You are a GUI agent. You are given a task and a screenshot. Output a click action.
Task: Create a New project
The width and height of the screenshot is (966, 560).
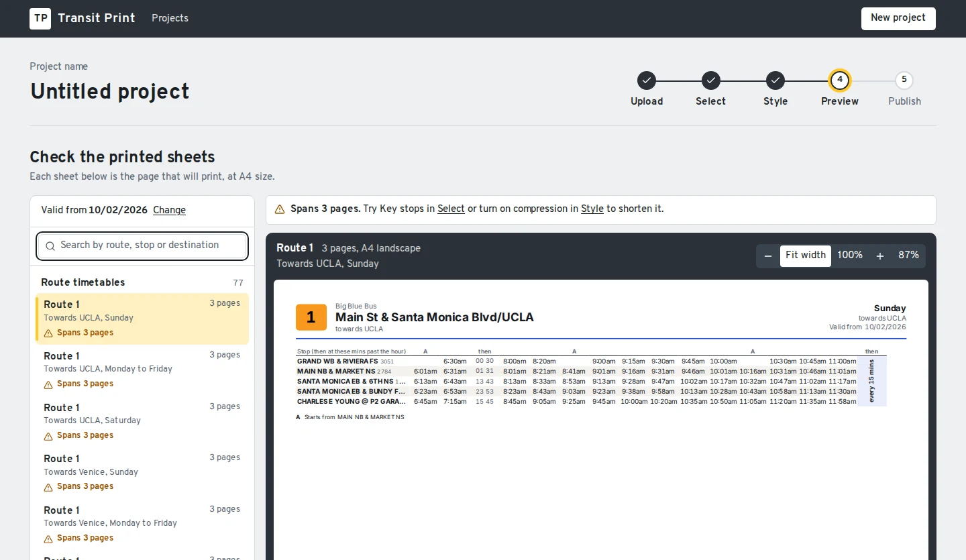(898, 18)
